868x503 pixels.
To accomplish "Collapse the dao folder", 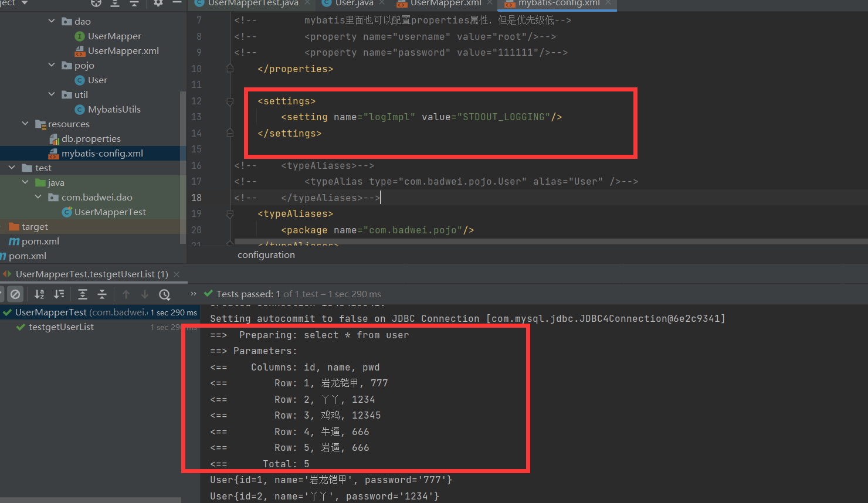I will (x=52, y=21).
